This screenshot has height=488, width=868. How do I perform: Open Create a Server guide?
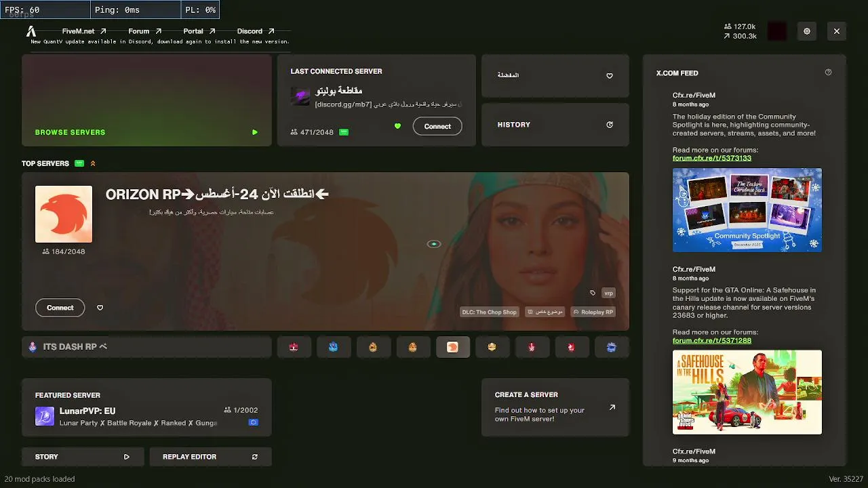(555, 407)
